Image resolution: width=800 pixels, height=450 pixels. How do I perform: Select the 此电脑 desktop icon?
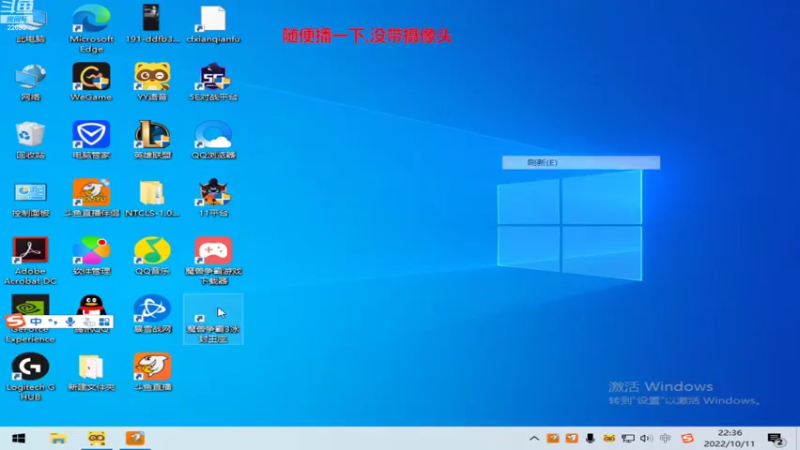[30, 23]
